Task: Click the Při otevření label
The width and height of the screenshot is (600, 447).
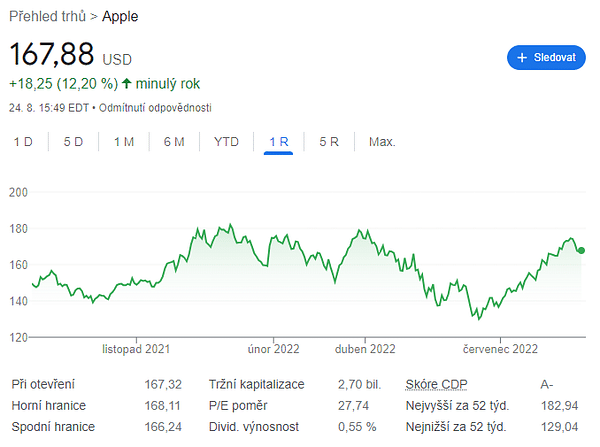Action: (43, 384)
